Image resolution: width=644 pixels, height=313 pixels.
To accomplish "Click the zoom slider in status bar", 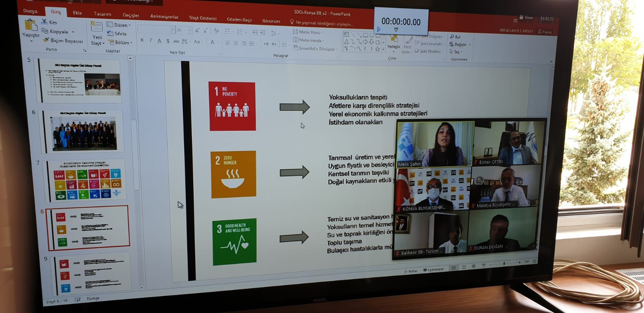I will [x=504, y=263].
